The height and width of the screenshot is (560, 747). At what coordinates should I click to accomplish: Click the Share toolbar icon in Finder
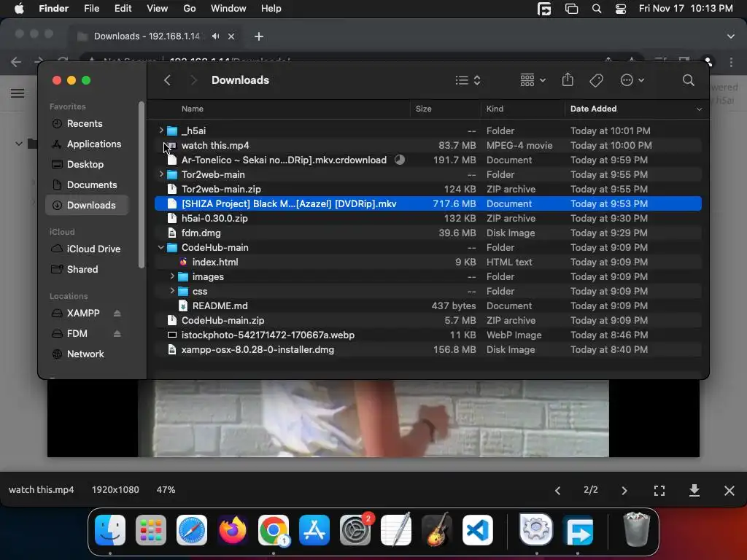pyautogui.click(x=568, y=79)
